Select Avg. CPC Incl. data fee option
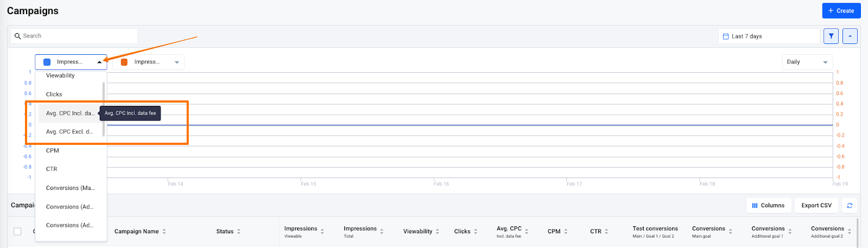The width and height of the screenshot is (868, 248). tap(70, 113)
